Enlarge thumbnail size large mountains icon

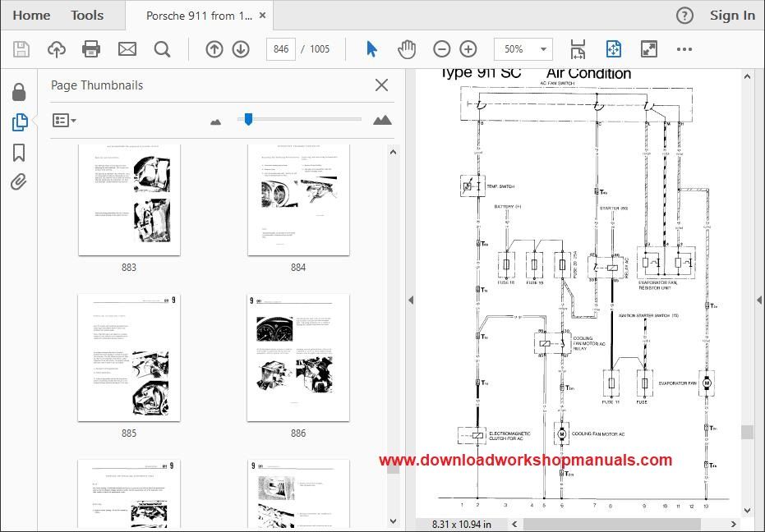coord(383,120)
